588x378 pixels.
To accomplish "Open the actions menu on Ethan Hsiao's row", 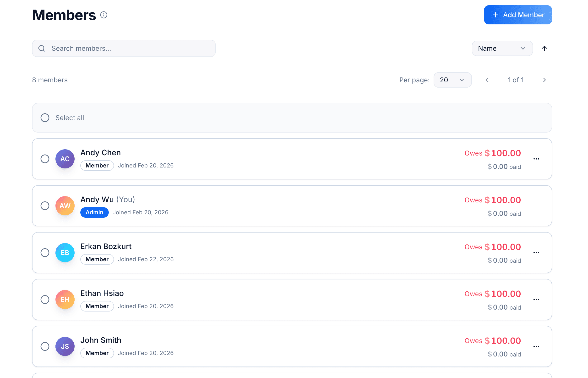I will coord(537,300).
